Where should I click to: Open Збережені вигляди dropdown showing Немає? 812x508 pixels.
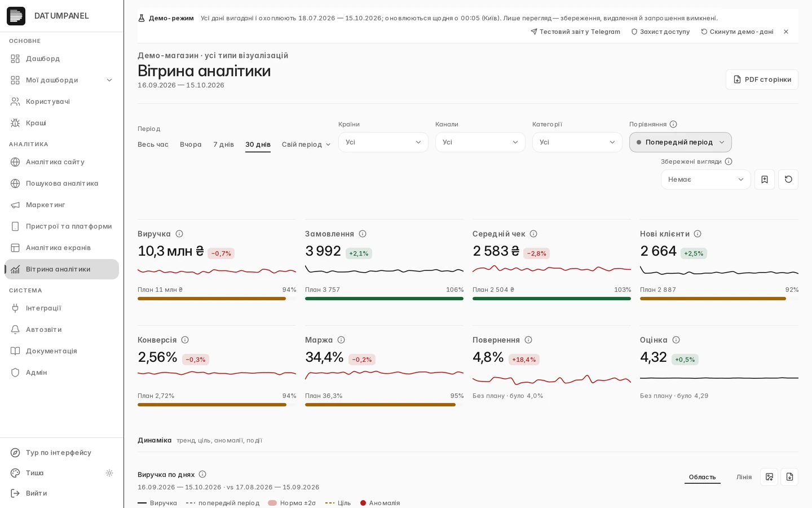tap(706, 179)
